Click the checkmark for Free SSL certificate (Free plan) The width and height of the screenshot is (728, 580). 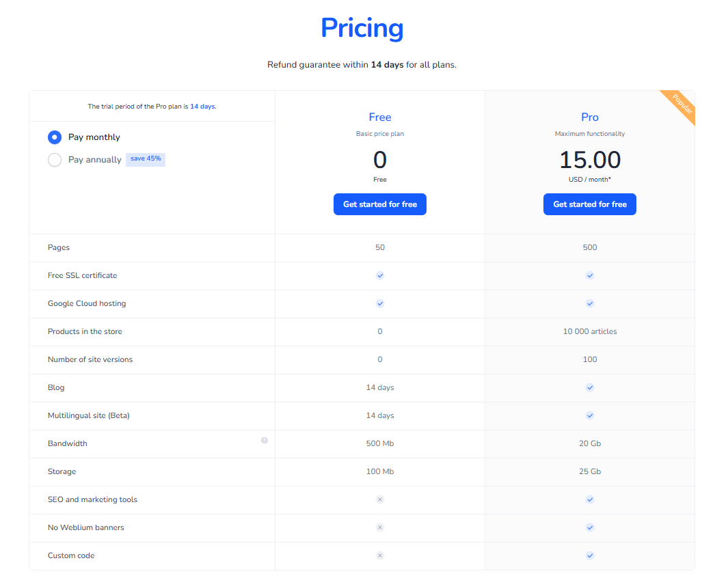click(x=379, y=275)
